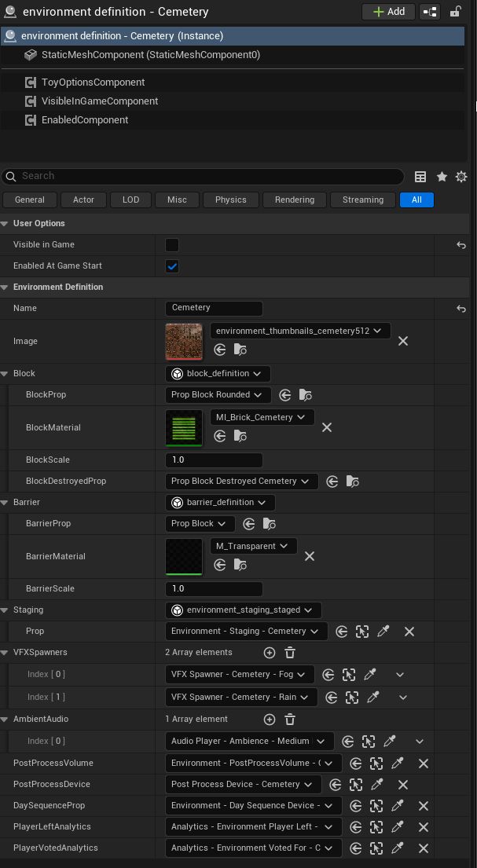Viewport: 477px width, 868px height.
Task: Select Staging Prop actor in viewport
Action: (362, 632)
